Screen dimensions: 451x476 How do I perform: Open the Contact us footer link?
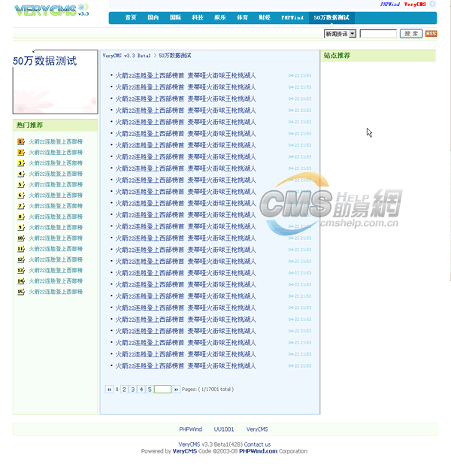pyautogui.click(x=257, y=444)
